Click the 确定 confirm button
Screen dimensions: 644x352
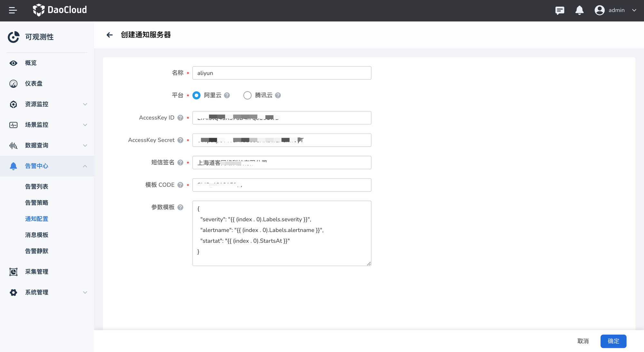pos(613,341)
